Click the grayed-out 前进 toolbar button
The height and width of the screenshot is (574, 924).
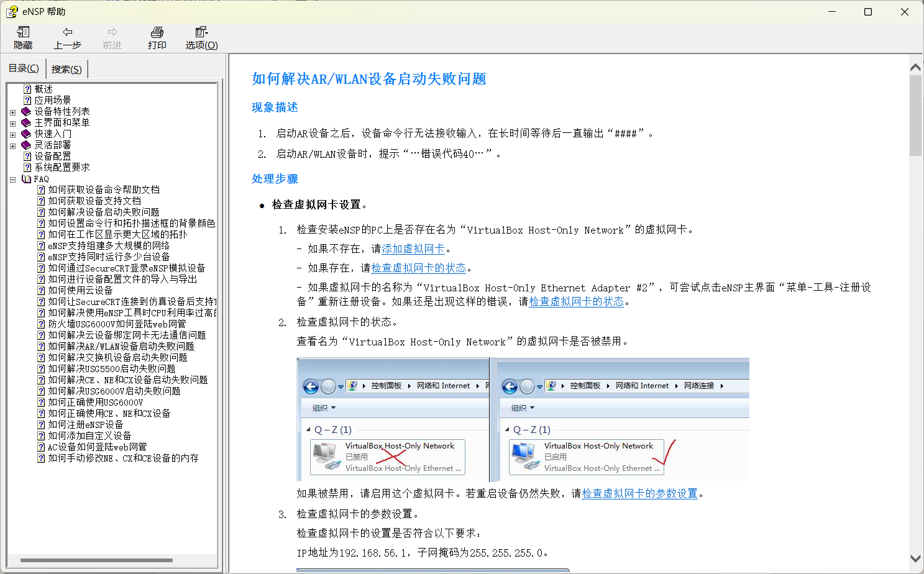[112, 38]
